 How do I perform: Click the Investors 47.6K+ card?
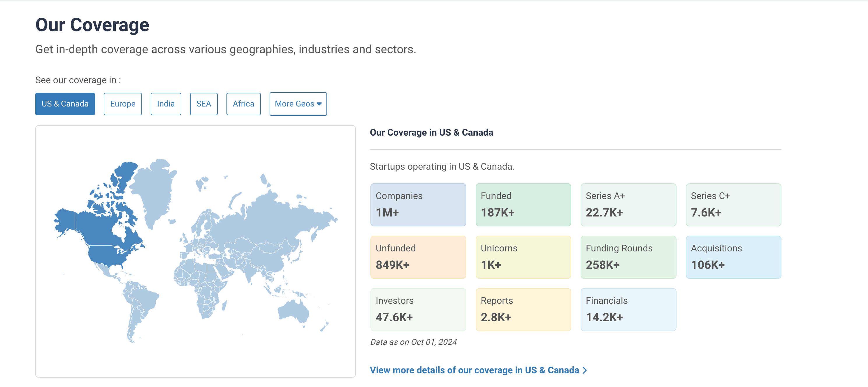pos(418,309)
